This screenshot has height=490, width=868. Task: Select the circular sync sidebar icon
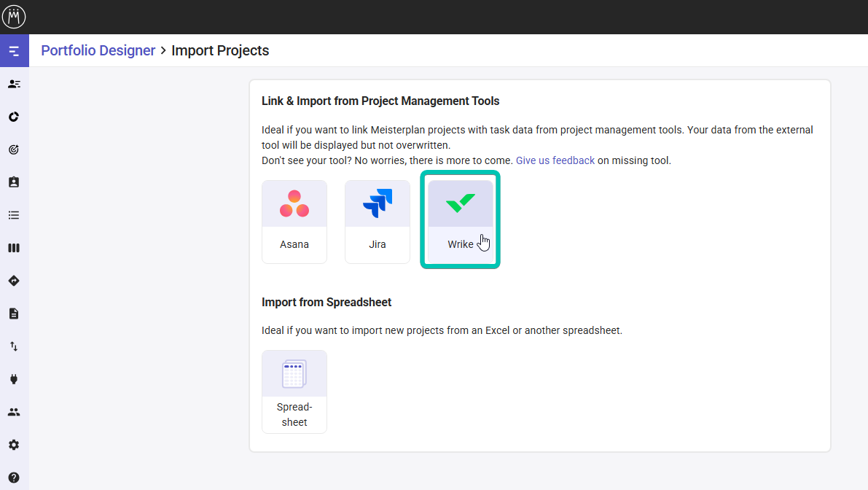pyautogui.click(x=14, y=116)
